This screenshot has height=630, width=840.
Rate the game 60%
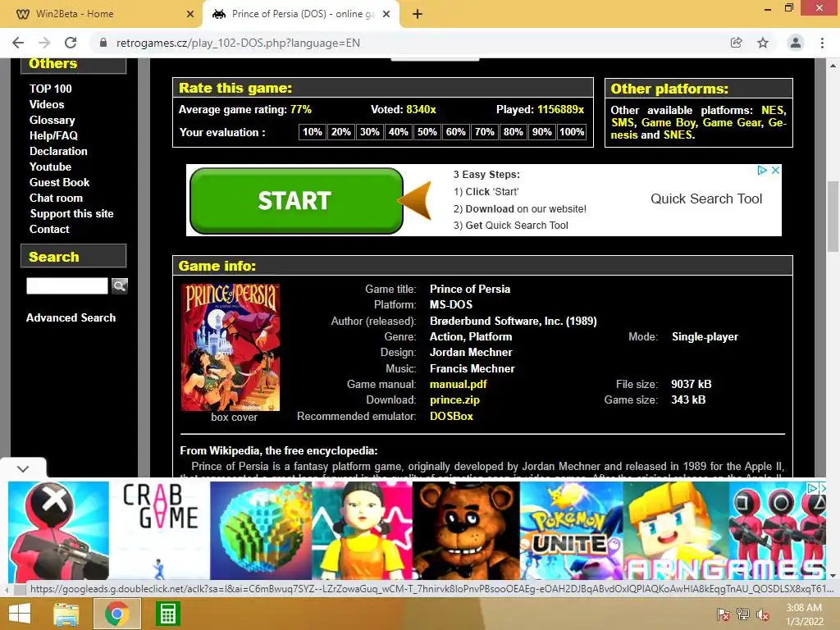tap(456, 132)
